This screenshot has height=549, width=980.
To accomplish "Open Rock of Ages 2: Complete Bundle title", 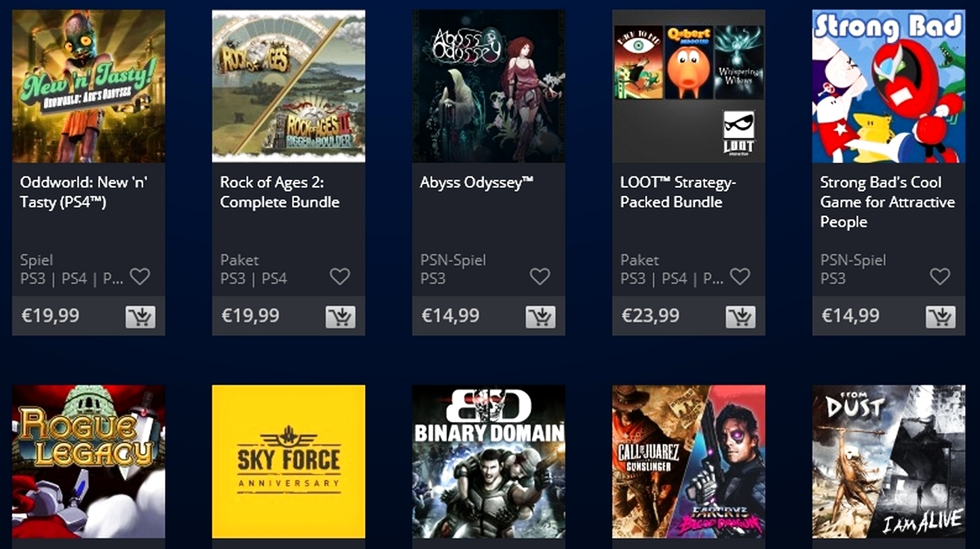I will [280, 192].
